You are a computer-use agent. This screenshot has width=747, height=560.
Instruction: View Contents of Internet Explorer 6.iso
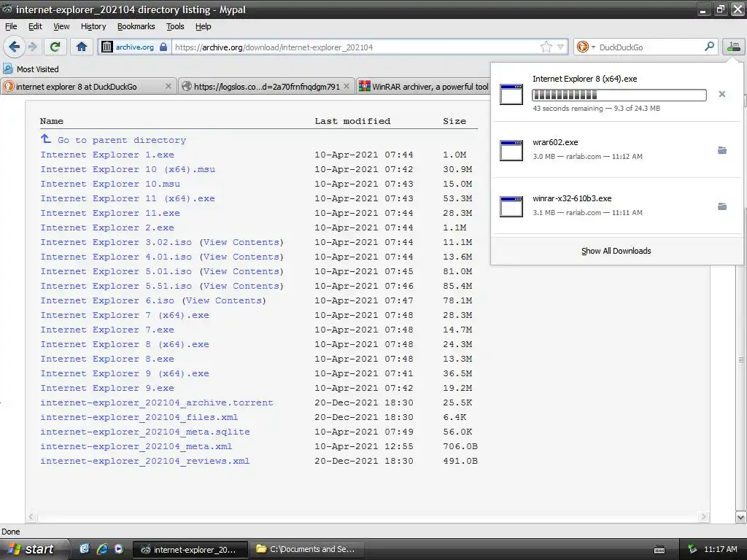[223, 300]
